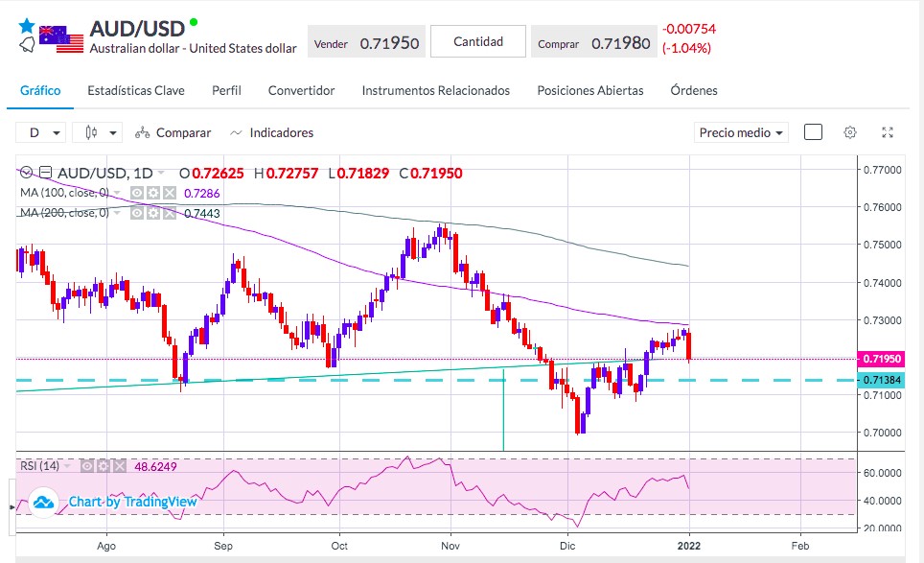The image size is (924, 563).
Task: Click the Australian dollar - United States dollar subtitle
Action: coord(194,48)
